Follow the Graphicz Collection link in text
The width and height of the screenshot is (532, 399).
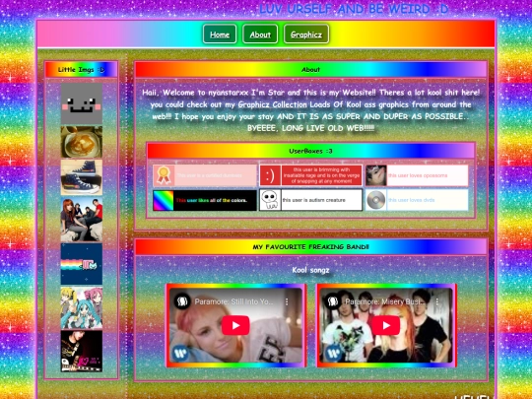pos(272,104)
